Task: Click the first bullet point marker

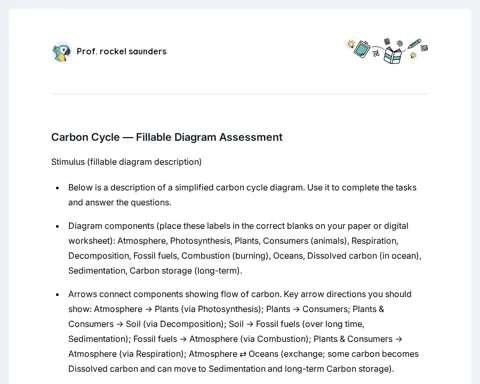Action: click(58, 188)
